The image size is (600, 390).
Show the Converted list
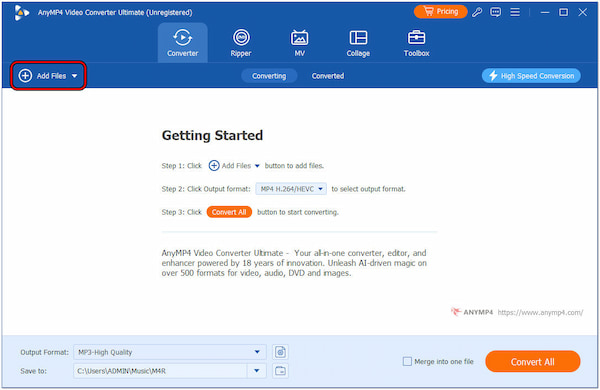(x=328, y=76)
